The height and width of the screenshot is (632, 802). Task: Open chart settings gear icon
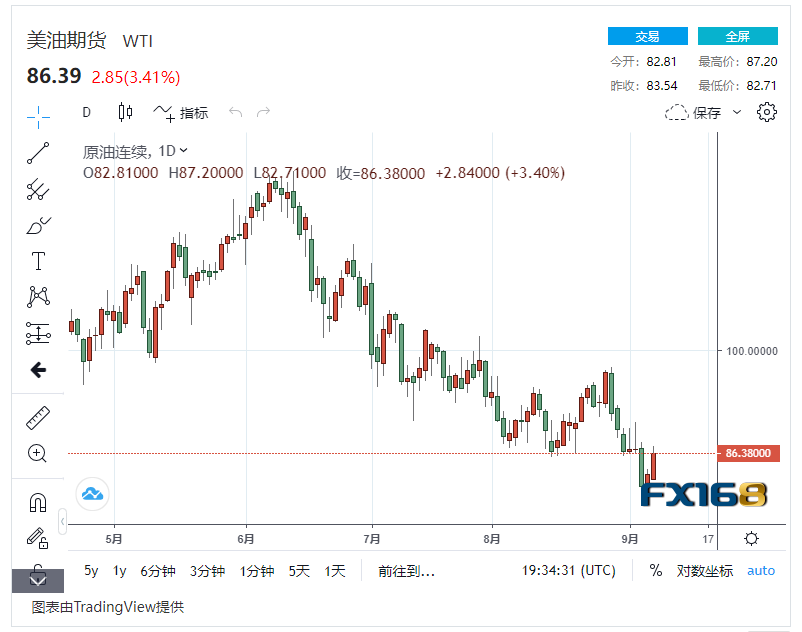[766, 112]
